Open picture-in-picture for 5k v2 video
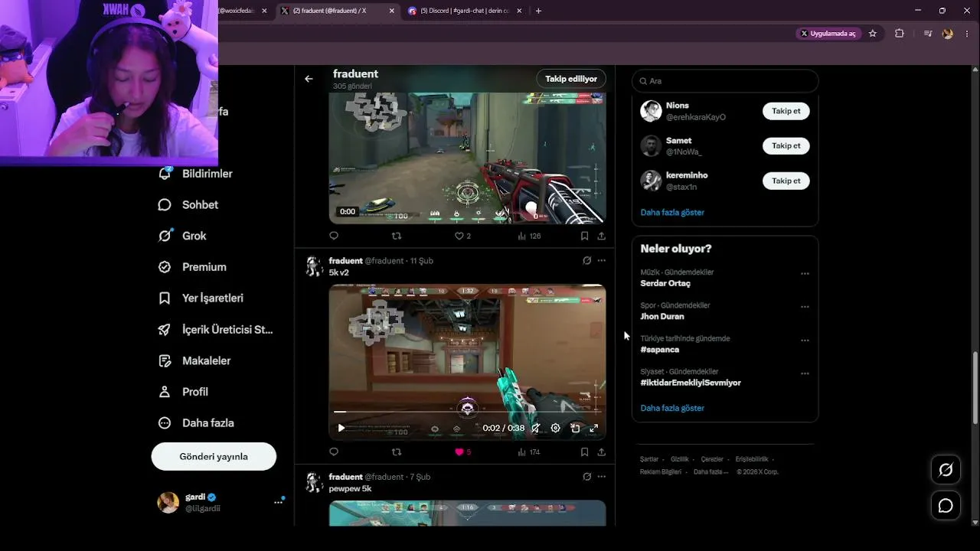The image size is (980, 551). pos(575,429)
